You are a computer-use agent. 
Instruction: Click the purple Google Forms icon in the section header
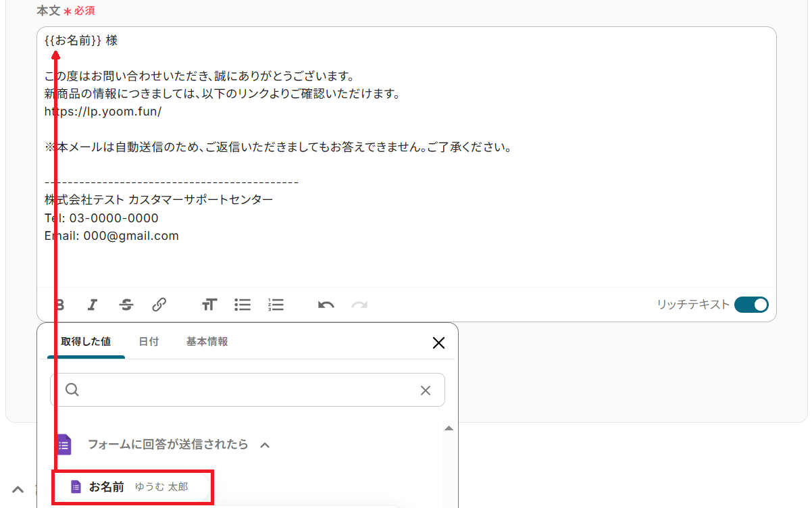pyautogui.click(x=64, y=444)
